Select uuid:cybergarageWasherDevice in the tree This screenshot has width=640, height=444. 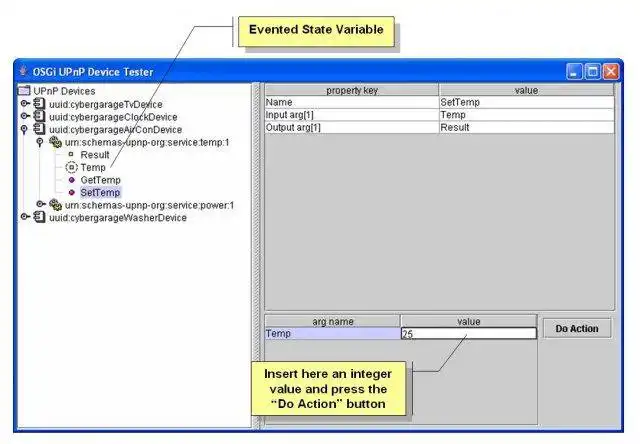118,218
